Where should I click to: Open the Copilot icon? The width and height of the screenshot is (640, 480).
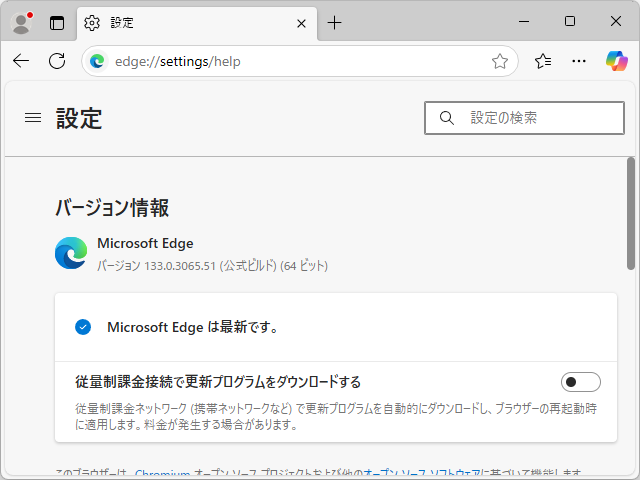(x=617, y=61)
